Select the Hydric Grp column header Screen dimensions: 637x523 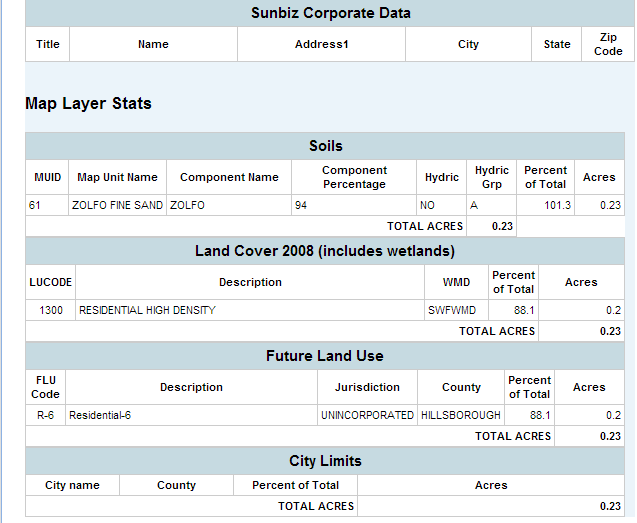[491, 177]
